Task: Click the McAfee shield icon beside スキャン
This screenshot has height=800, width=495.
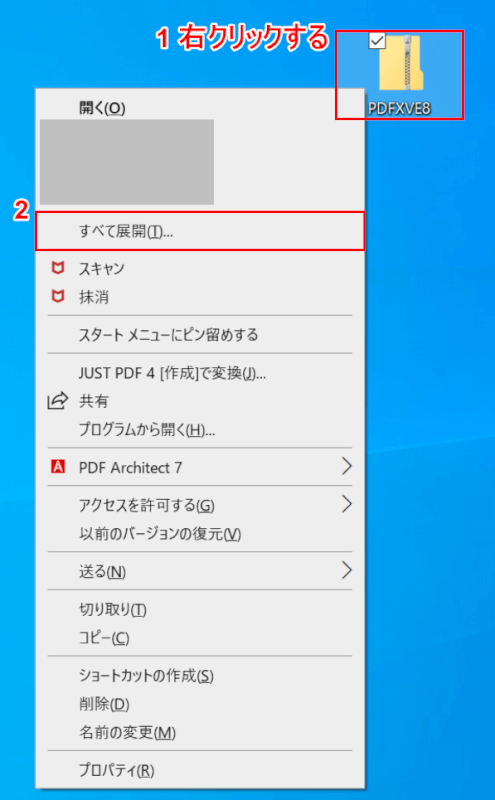Action: [x=58, y=268]
